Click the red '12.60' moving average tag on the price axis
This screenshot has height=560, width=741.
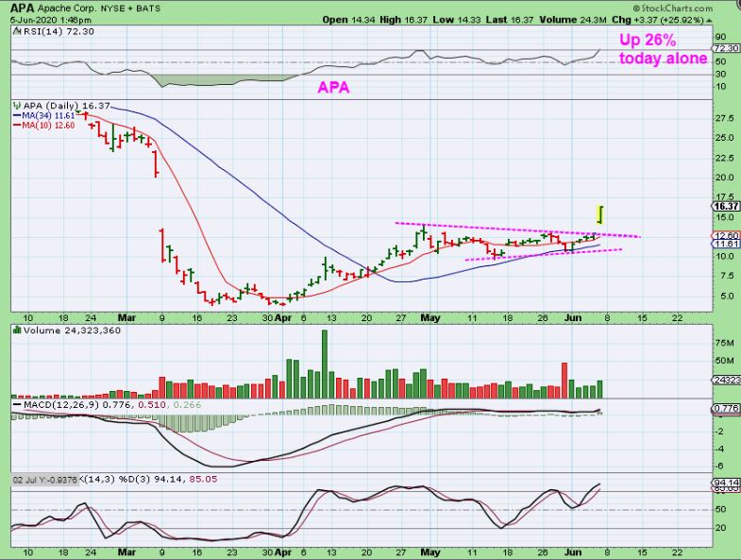[x=726, y=235]
